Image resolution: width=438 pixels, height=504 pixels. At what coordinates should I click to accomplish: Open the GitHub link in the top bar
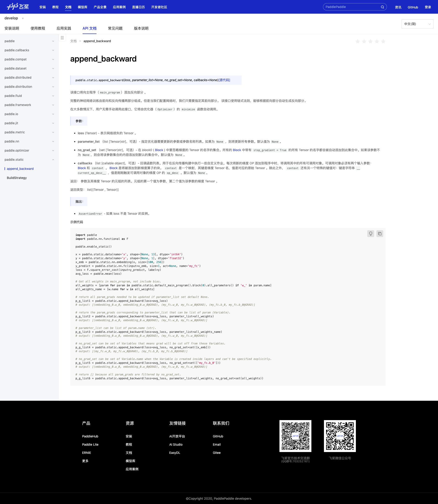point(413,7)
